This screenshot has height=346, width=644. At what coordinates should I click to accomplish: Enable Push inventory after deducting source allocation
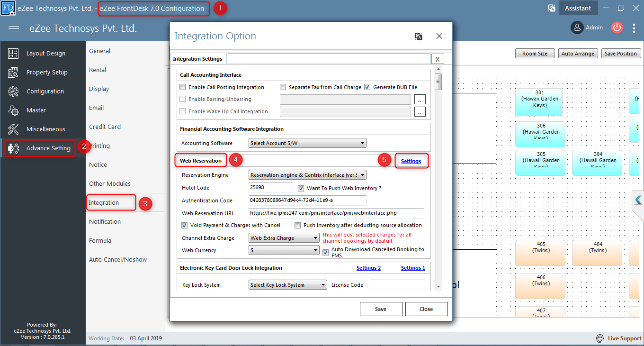pos(298,225)
